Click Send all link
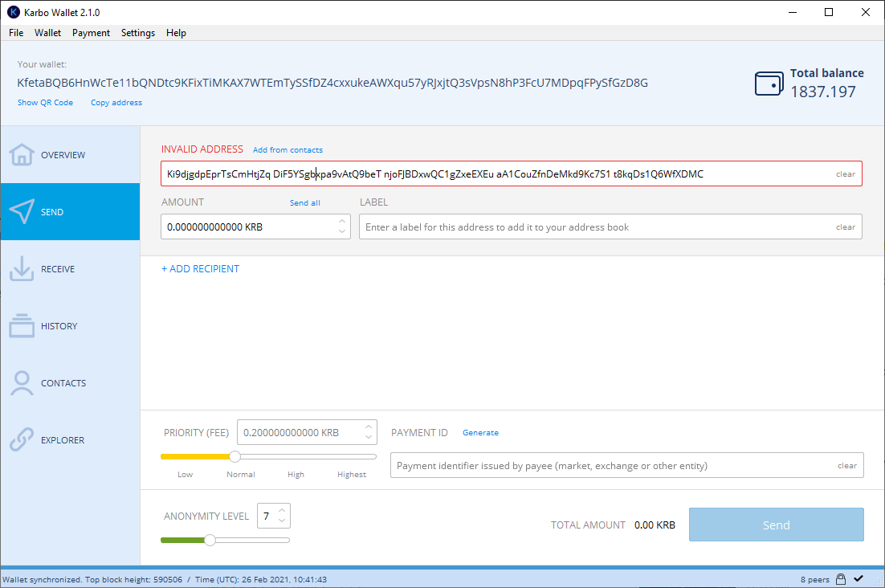Image resolution: width=885 pixels, height=588 pixels. click(305, 202)
